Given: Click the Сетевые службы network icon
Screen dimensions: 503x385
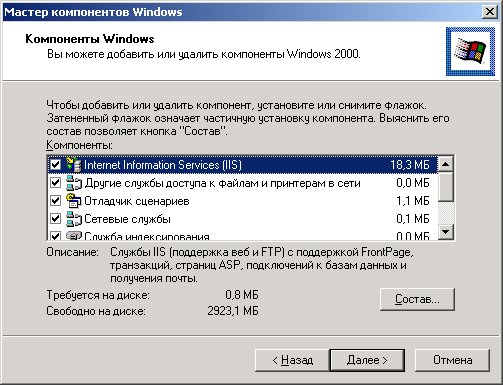Looking at the screenshot, I should coord(74,219).
